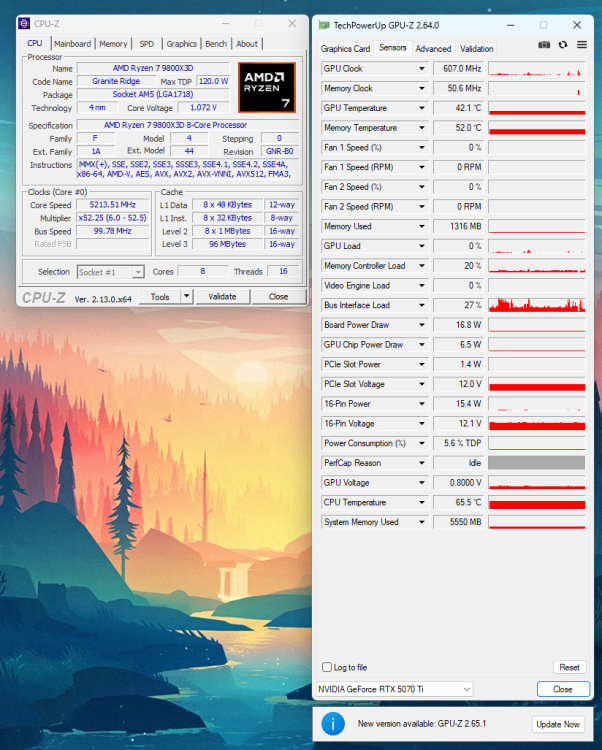Open the Memory Clock sensor dropdown

(422, 88)
